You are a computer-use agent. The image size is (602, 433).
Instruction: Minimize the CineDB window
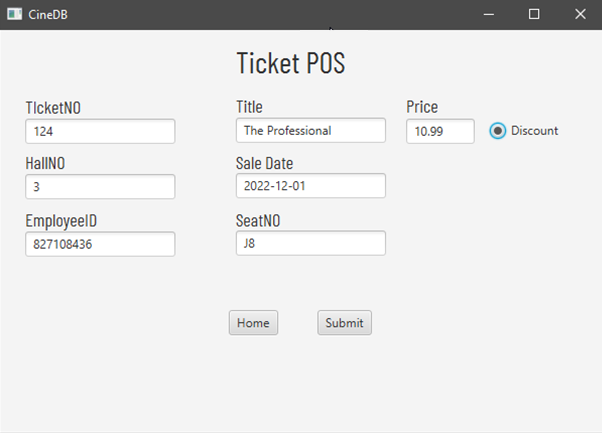point(489,15)
